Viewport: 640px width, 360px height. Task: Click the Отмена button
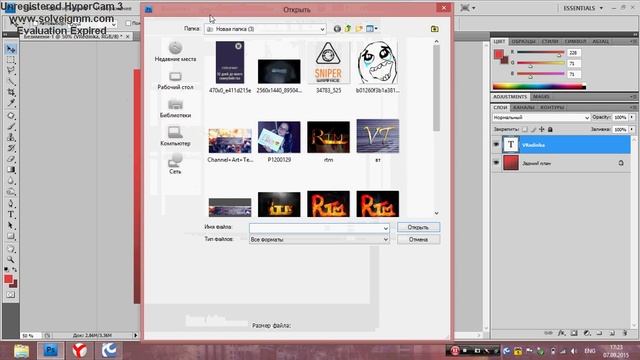tap(418, 240)
